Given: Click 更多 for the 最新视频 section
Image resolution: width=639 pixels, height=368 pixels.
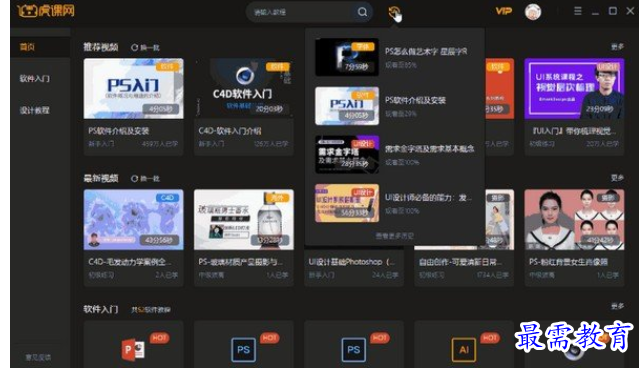Looking at the screenshot, I should tap(617, 178).
